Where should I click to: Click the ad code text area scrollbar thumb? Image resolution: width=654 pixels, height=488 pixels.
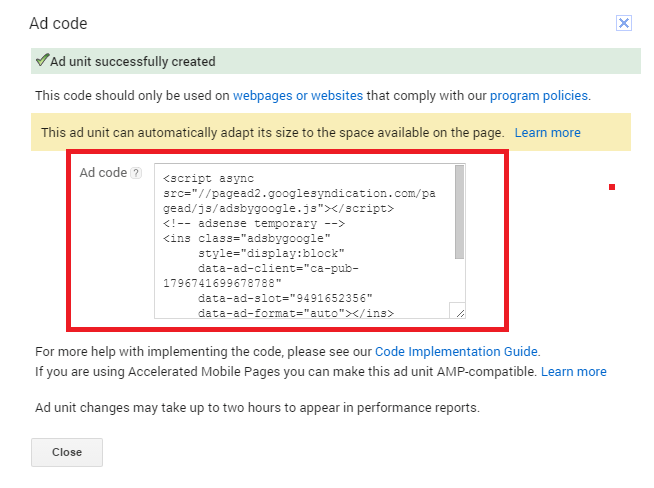click(459, 212)
